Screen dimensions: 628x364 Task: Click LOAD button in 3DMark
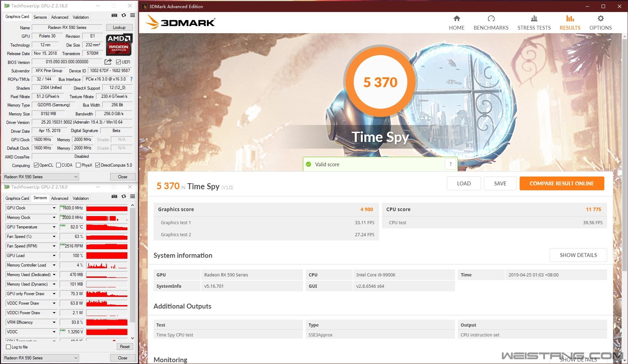463,183
